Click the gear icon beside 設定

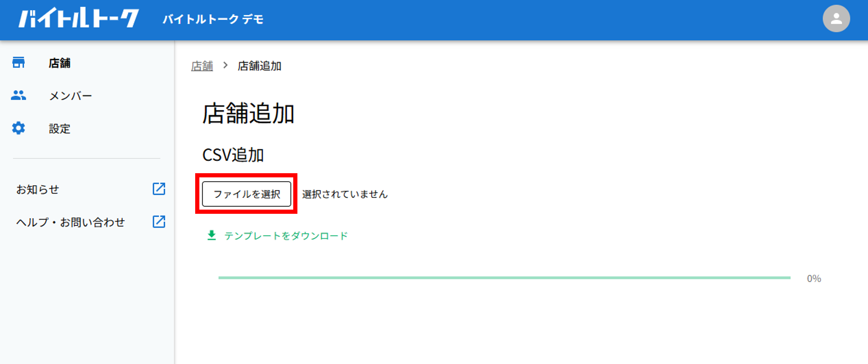click(x=19, y=128)
